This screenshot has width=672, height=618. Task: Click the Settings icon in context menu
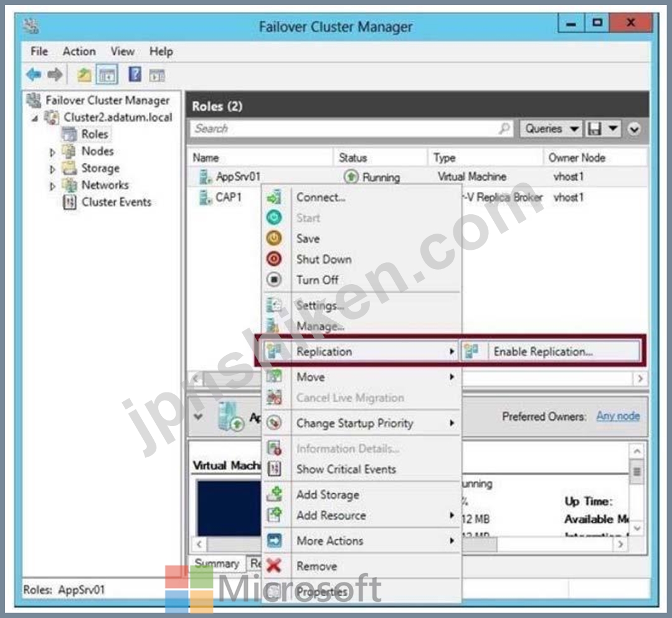click(x=274, y=305)
